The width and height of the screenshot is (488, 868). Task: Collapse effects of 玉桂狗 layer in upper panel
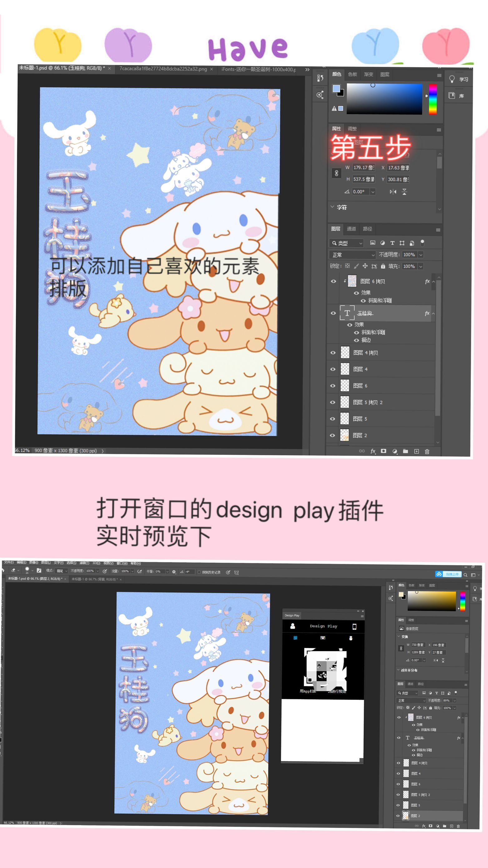(433, 313)
